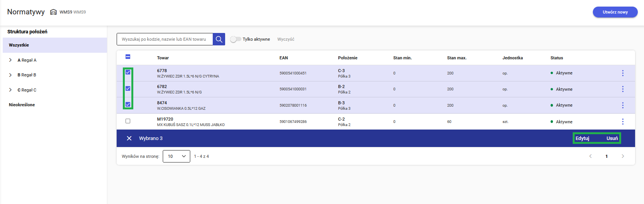Enable the Tylko aktywne switch

235,39
